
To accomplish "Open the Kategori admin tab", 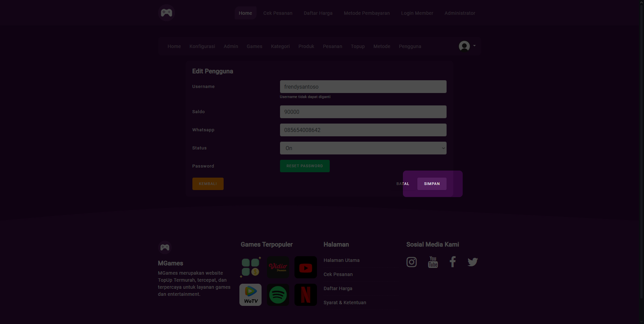I will click(x=280, y=46).
